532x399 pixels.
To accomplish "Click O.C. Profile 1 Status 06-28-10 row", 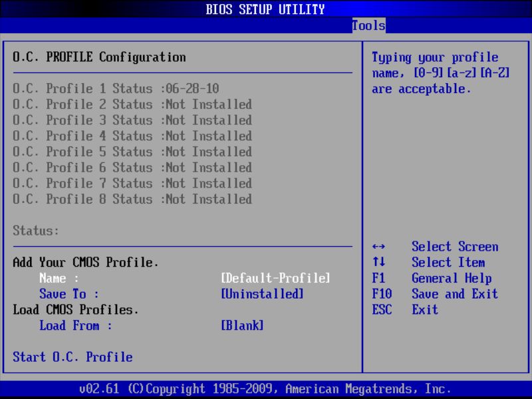I will click(x=116, y=88).
